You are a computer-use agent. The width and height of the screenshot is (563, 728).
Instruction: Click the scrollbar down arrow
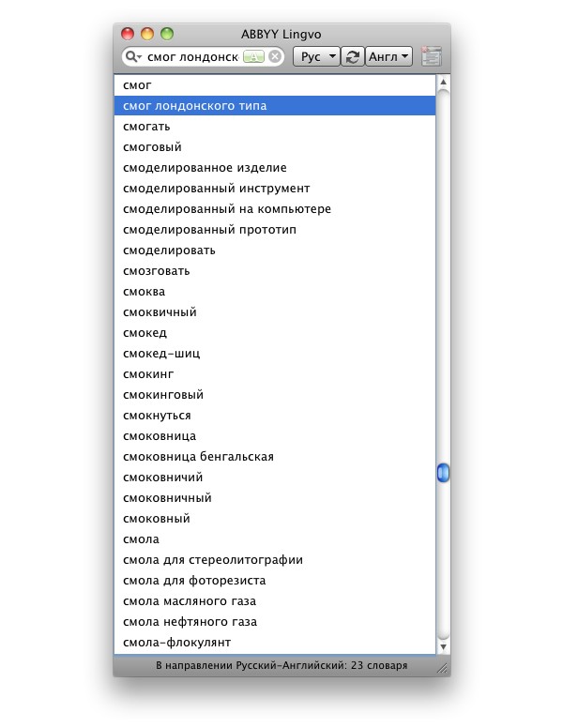(443, 646)
